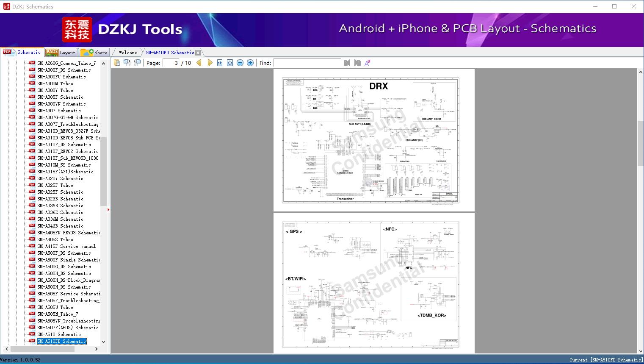This screenshot has width=644, height=364.
Task: Toggle the match case Aa icon
Action: pyautogui.click(x=368, y=63)
